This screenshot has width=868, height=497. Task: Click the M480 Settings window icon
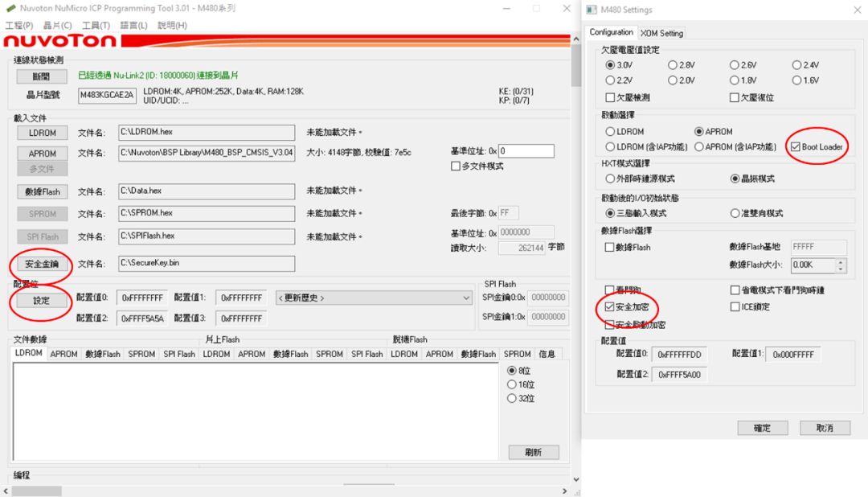(x=592, y=10)
